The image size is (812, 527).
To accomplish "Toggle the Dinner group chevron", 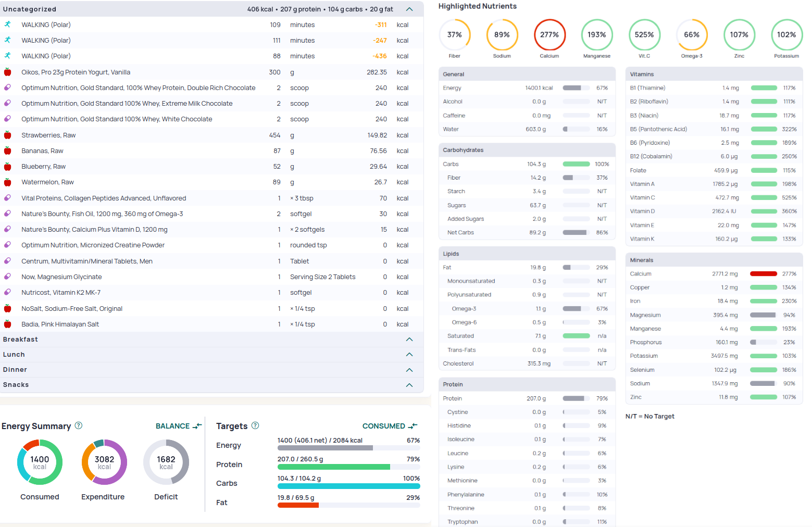I will [x=409, y=370].
